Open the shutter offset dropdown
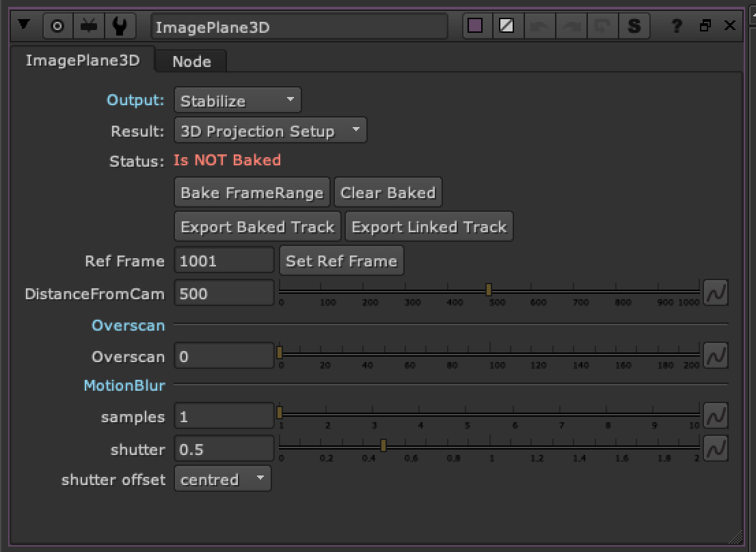Image resolution: width=756 pixels, height=552 pixels. pos(222,479)
